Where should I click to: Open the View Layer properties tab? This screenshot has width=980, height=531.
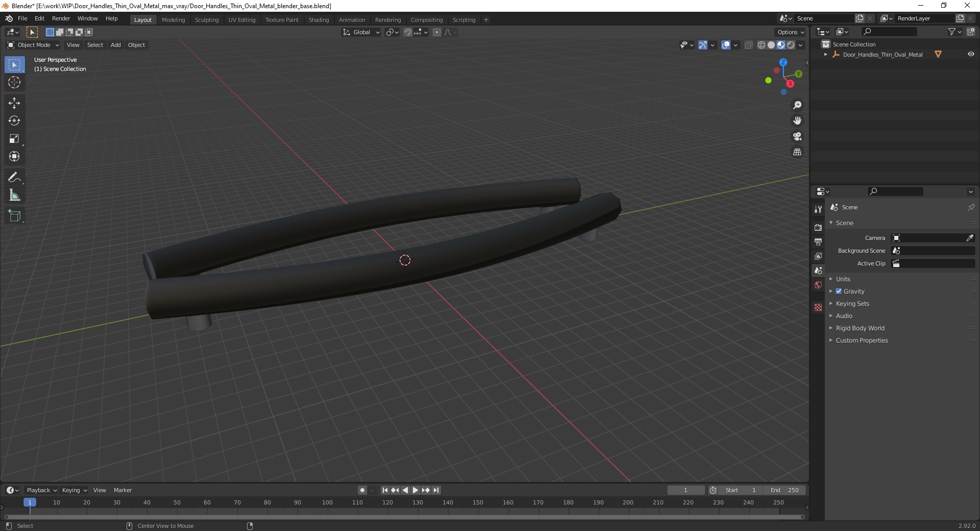(x=818, y=256)
